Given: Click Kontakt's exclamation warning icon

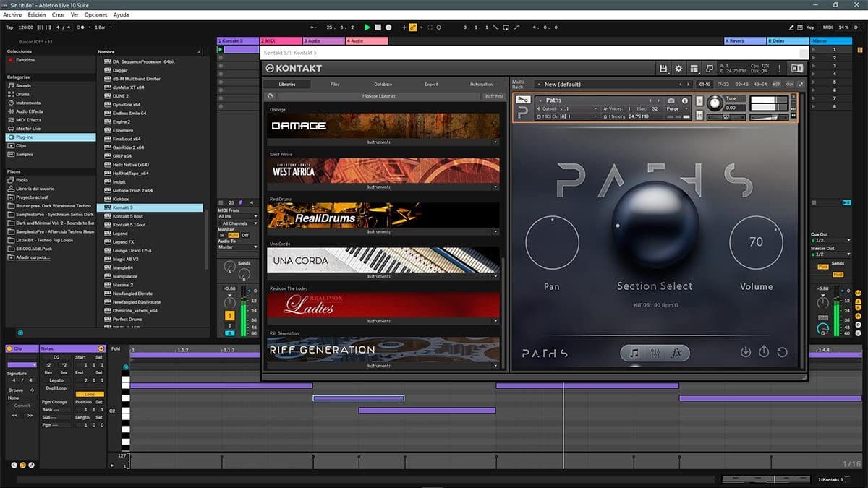Looking at the screenshot, I should [779, 69].
